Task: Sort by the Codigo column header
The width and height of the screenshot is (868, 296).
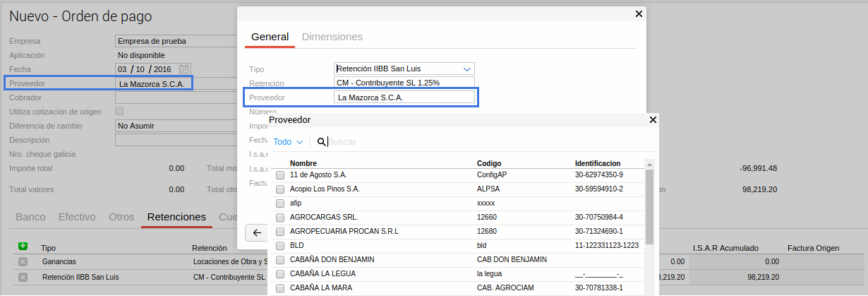Action: tap(488, 163)
